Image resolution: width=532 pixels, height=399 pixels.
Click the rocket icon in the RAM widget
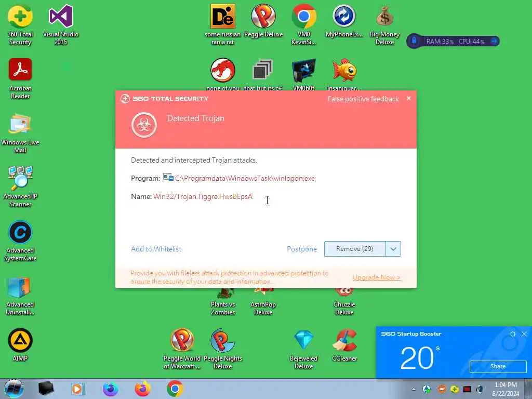pos(414,42)
